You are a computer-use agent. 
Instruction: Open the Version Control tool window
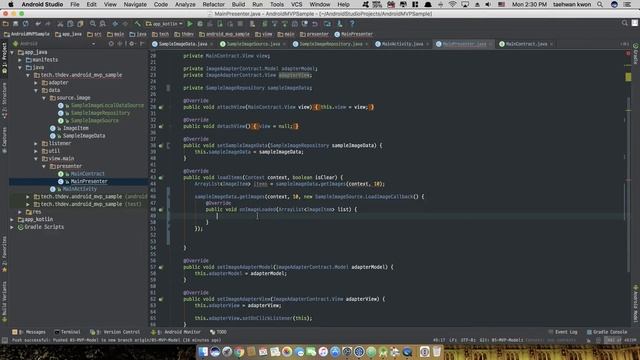[115, 332]
